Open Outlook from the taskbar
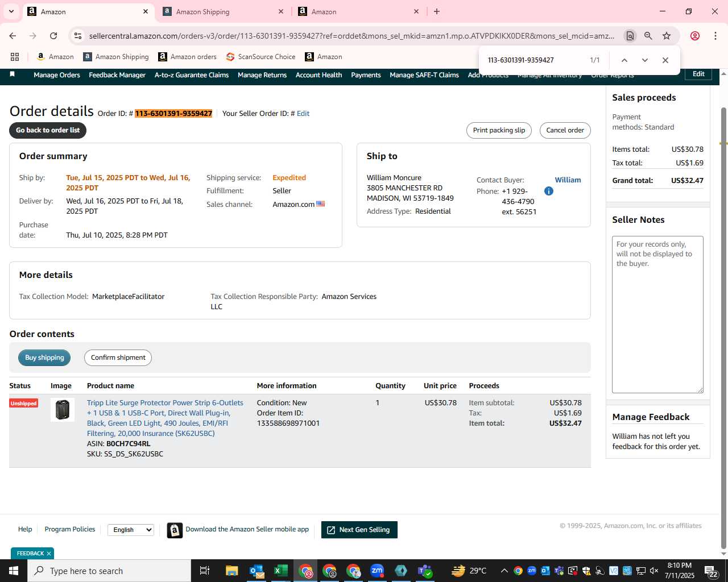This screenshot has width=728, height=582. coord(257,571)
